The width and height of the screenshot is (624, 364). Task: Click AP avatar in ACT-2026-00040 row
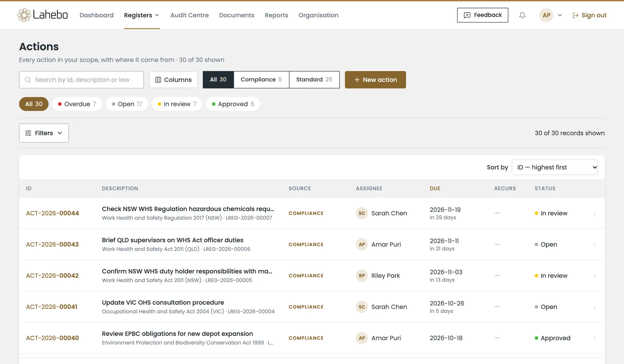click(362, 338)
